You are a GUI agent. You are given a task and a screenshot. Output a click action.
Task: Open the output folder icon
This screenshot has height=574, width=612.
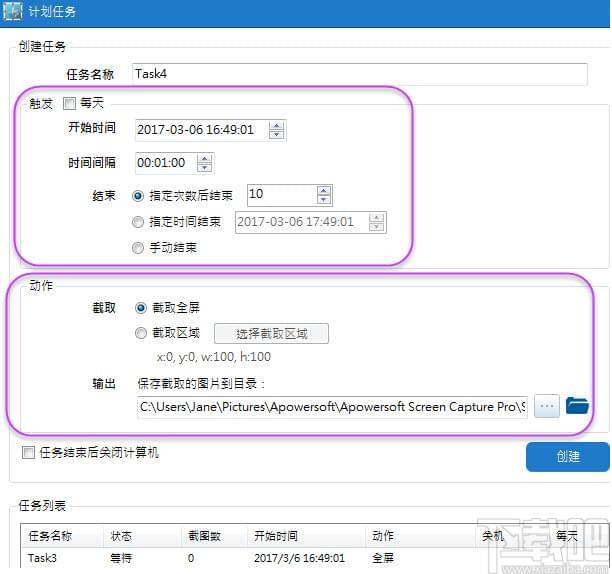(x=577, y=406)
